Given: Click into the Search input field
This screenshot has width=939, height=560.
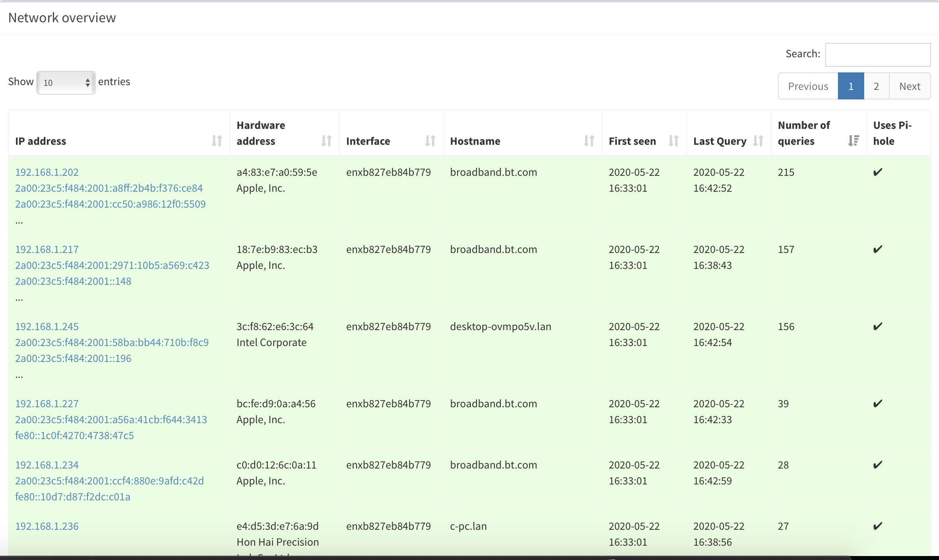Looking at the screenshot, I should [878, 55].
